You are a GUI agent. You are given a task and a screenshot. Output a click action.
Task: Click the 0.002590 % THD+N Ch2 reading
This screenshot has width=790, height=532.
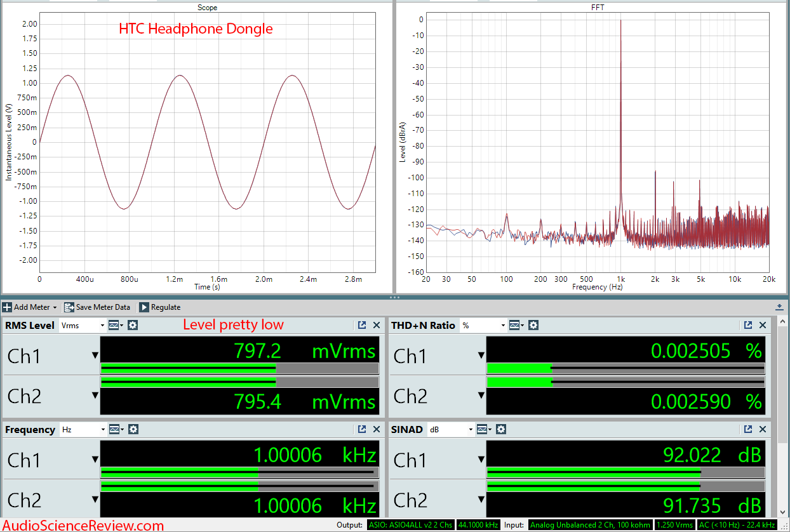pos(706,401)
